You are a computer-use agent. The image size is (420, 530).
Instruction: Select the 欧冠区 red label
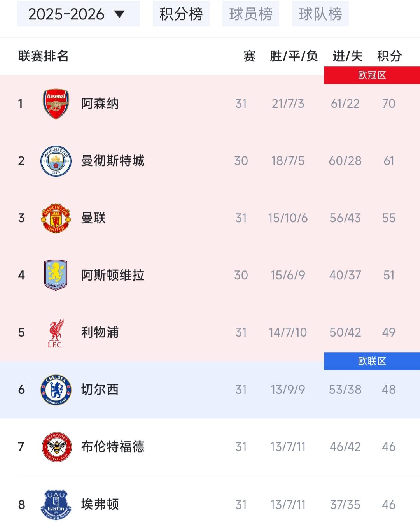coord(372,75)
